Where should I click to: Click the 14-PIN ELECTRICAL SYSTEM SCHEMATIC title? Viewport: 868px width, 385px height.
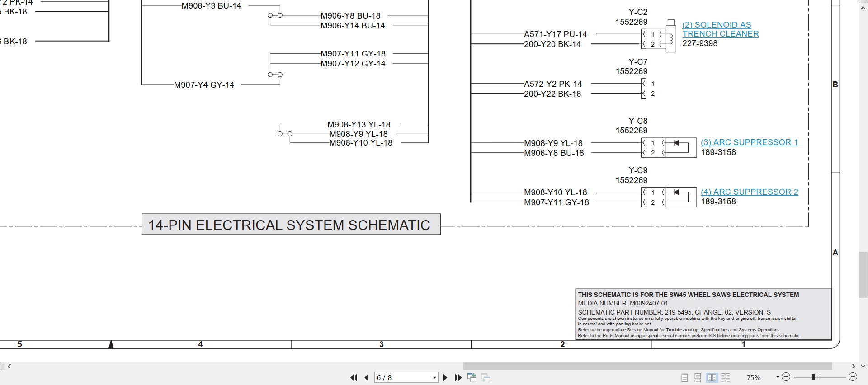291,225
